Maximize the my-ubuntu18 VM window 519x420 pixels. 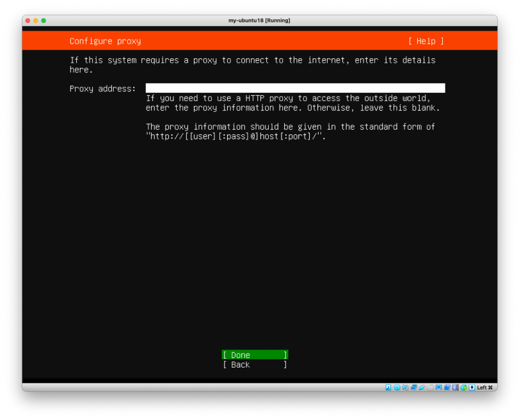click(x=44, y=20)
